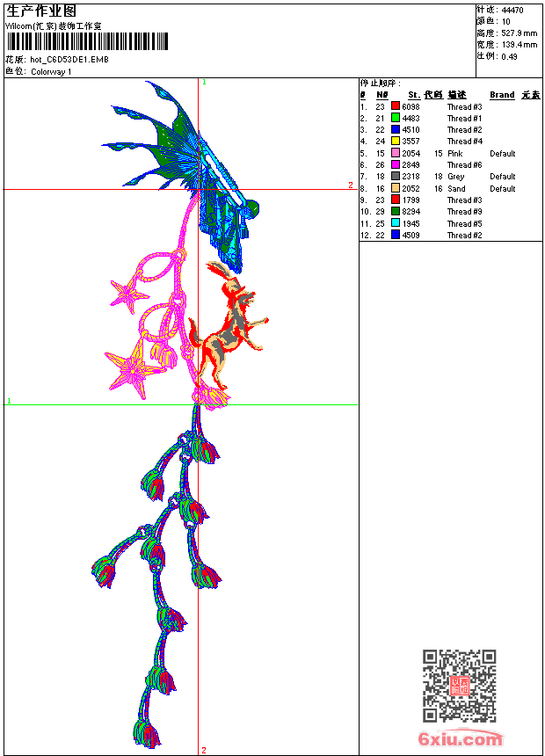Click the large pink star in the design
Viewport: 545px width, 756px height.
(x=131, y=372)
